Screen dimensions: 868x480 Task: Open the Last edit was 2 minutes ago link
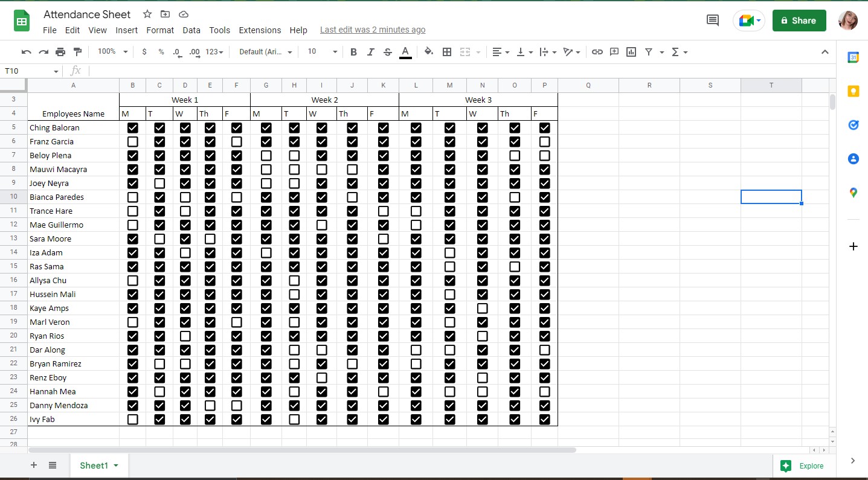click(373, 30)
